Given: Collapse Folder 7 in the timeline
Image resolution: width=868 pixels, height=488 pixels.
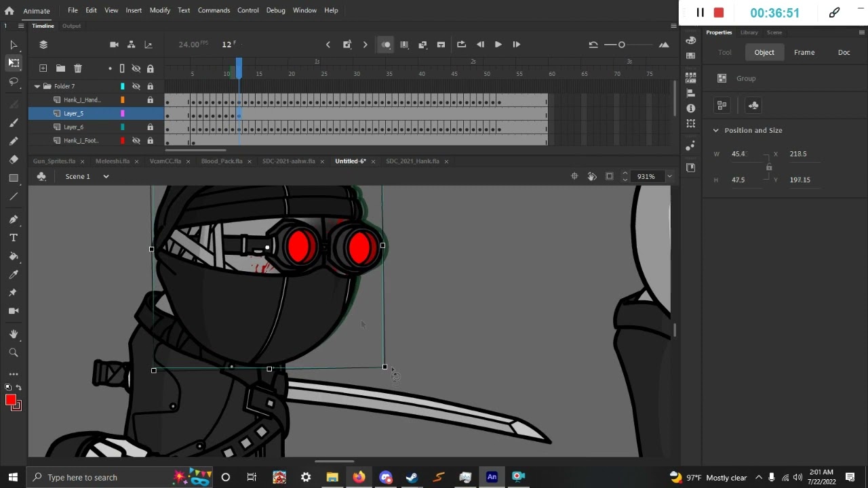Looking at the screenshot, I should pos(37,86).
